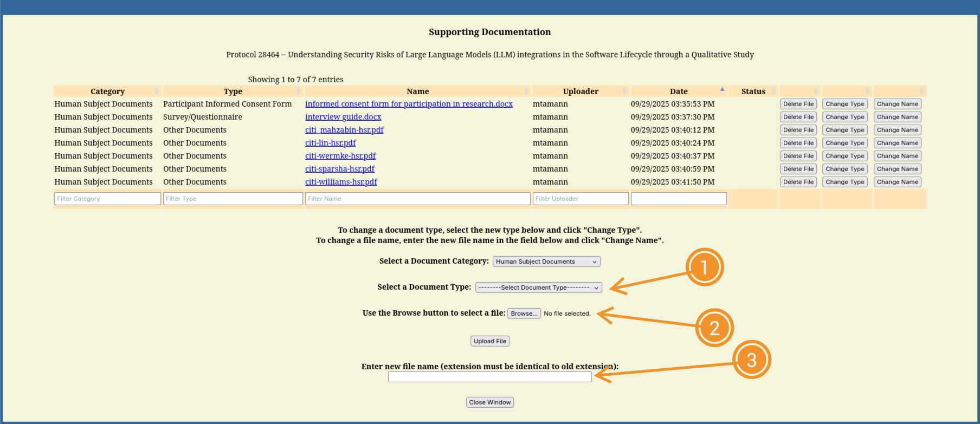Focus the Filter Type field
This screenshot has height=424, width=980.
(233, 199)
